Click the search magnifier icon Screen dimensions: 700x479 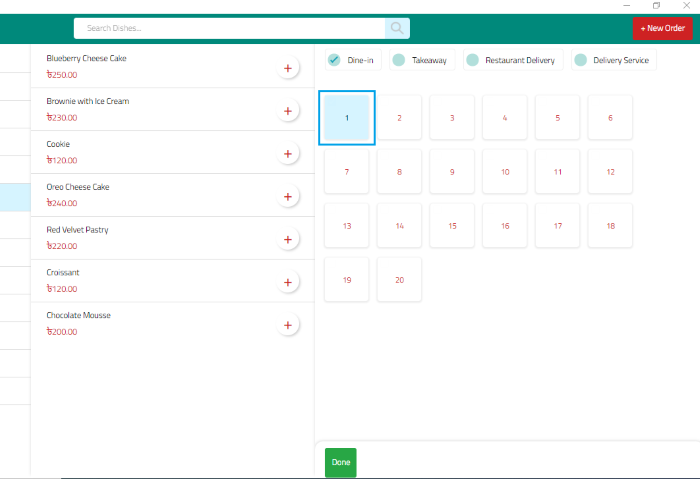tap(397, 28)
